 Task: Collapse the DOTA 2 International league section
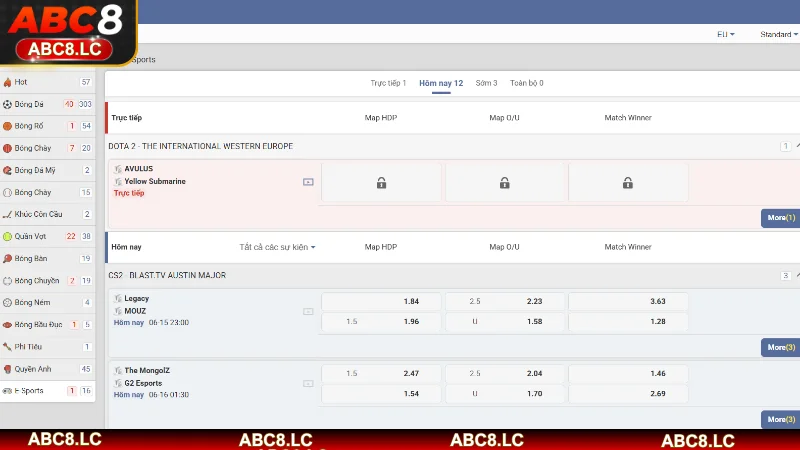point(797,146)
